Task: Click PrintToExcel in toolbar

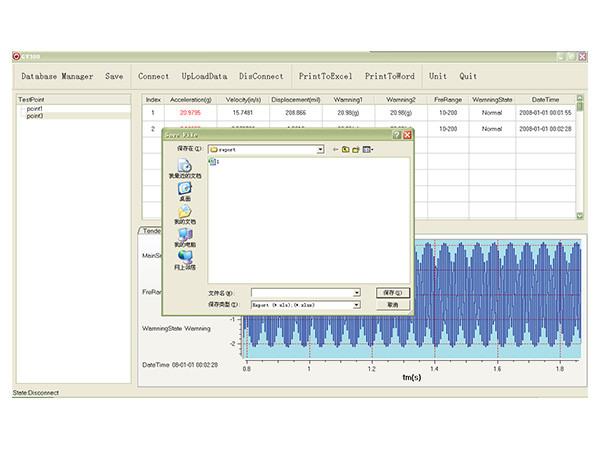Action: pos(325,76)
